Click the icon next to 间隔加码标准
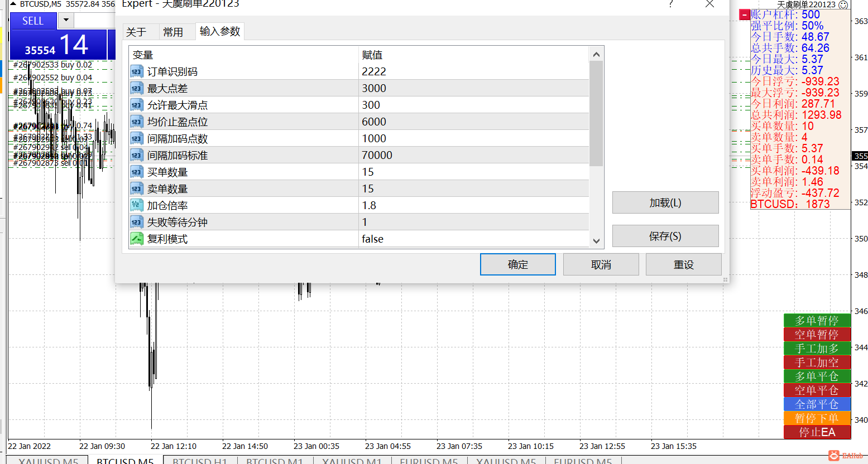Screen dimensions: 868x464 point(137,155)
